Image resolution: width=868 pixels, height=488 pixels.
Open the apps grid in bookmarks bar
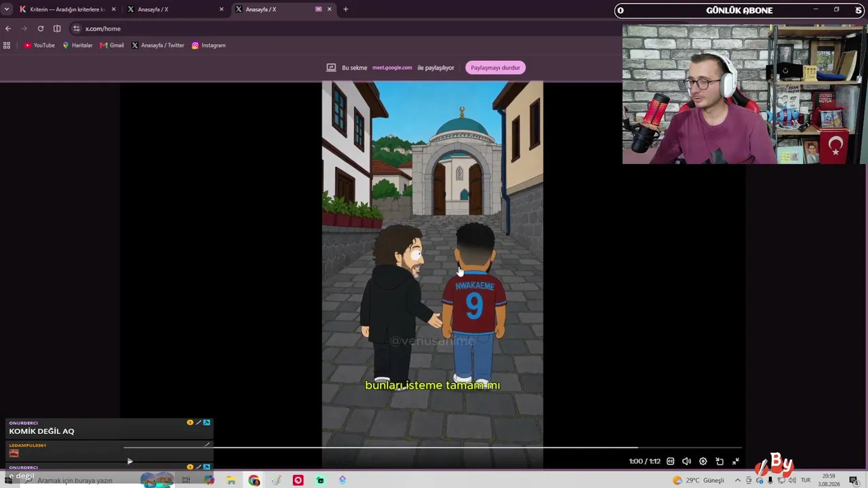pyautogui.click(x=7, y=45)
